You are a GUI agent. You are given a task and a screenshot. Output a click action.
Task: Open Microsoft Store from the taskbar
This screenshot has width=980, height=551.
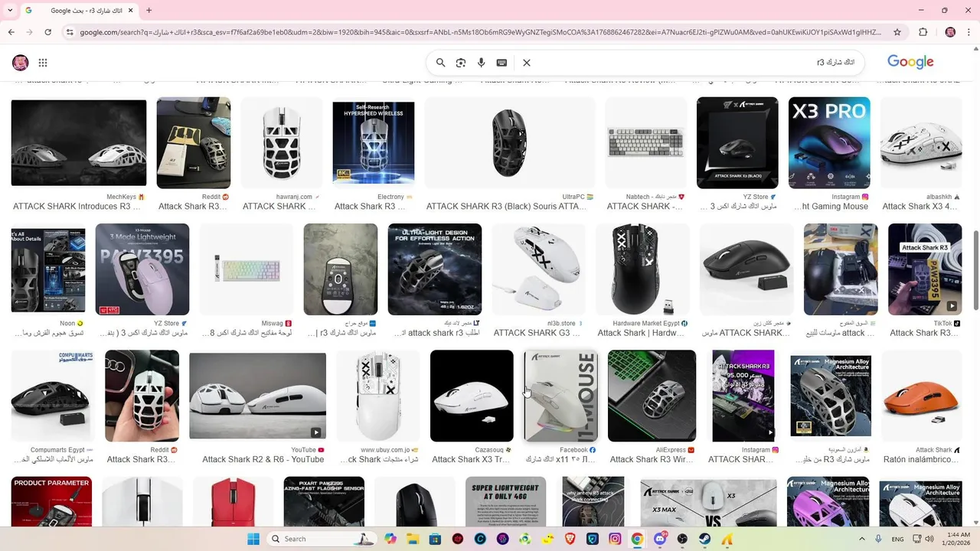(435, 539)
